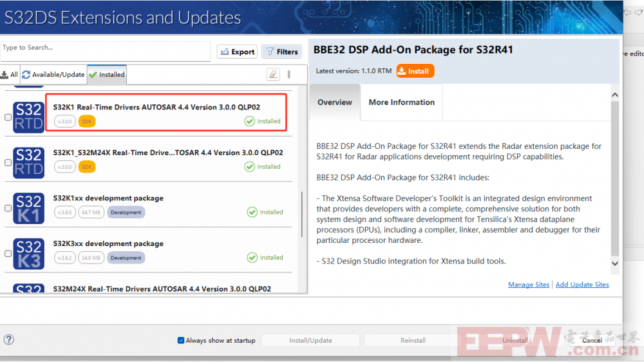Click the Development tag on S32K3xx package

pos(126,258)
